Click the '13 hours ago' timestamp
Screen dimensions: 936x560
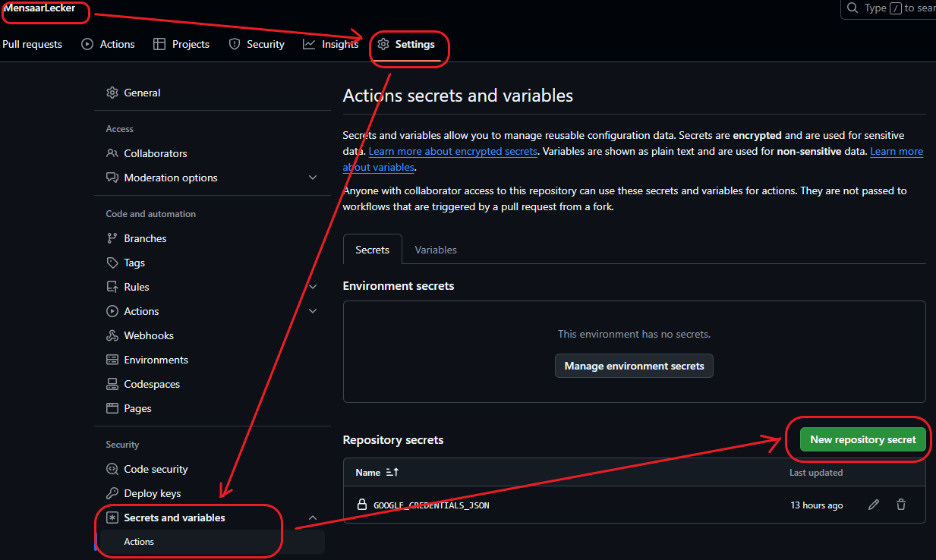pyautogui.click(x=817, y=505)
